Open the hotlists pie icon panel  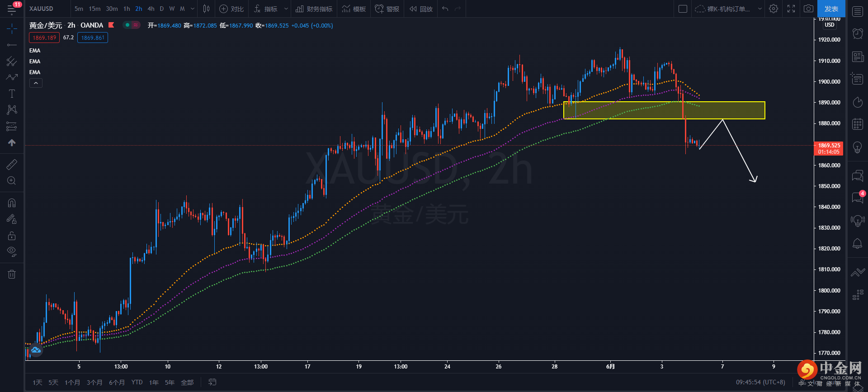(x=858, y=102)
